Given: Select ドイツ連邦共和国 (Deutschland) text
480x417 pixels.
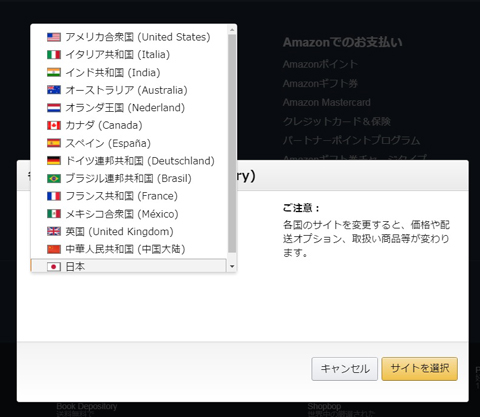Looking at the screenshot, I should pos(140,161).
